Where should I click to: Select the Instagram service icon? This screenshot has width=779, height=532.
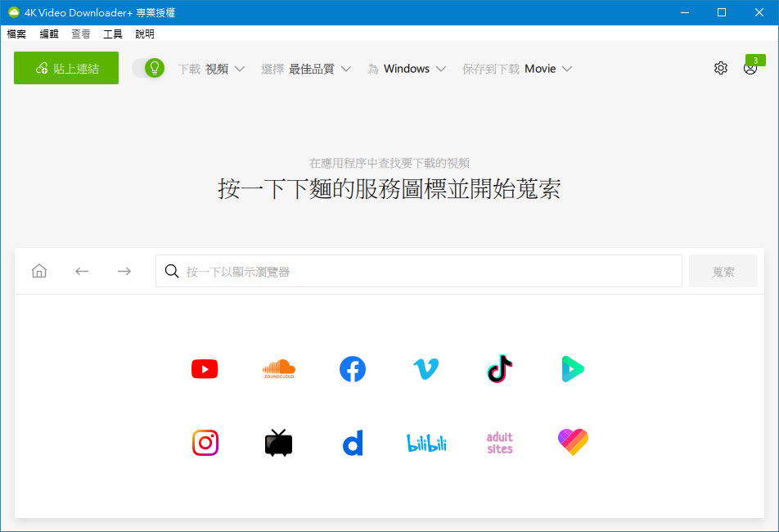coord(204,442)
